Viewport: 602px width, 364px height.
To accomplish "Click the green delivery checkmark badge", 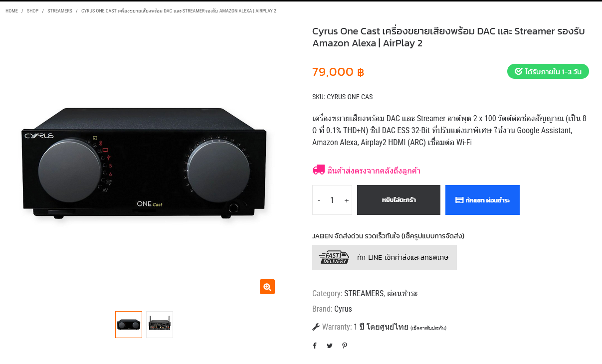I will click(548, 71).
